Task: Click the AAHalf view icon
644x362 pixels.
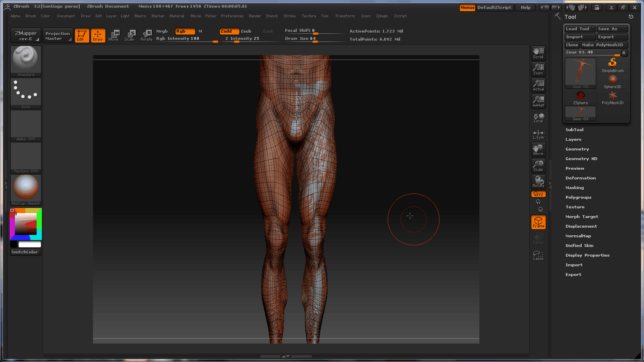Action: click(x=538, y=101)
